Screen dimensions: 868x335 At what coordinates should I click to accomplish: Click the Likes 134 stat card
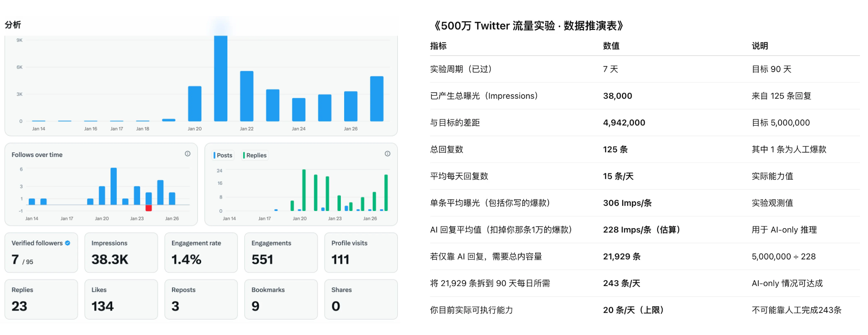tap(121, 299)
